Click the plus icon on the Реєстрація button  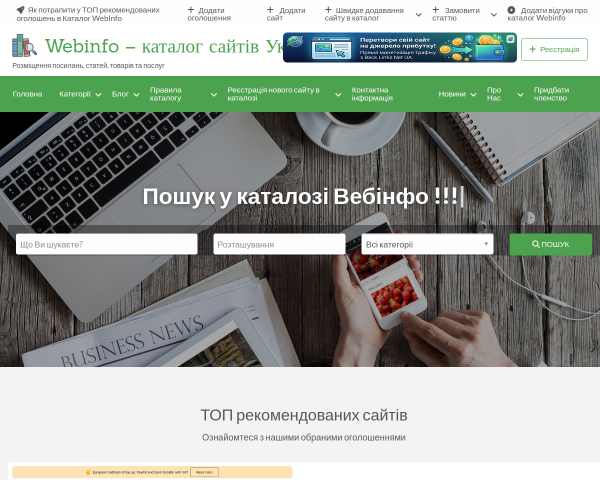pyautogui.click(x=532, y=49)
